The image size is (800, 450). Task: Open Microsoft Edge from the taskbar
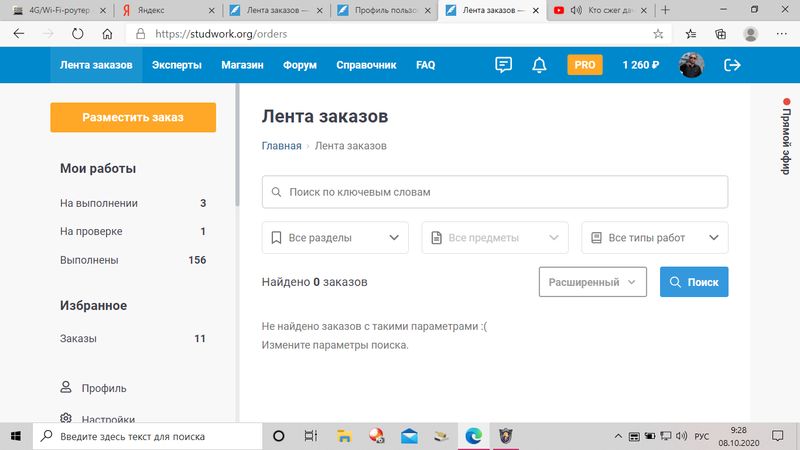473,436
